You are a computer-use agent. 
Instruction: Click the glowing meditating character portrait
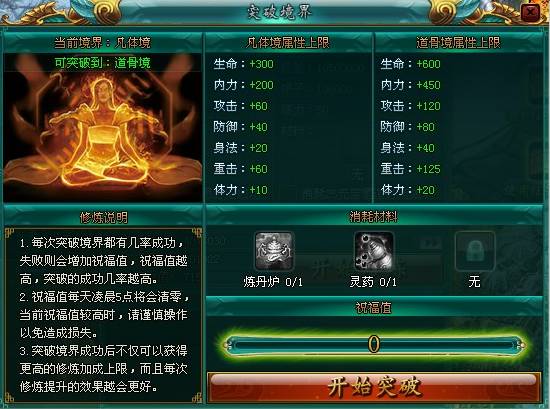pyautogui.click(x=103, y=133)
